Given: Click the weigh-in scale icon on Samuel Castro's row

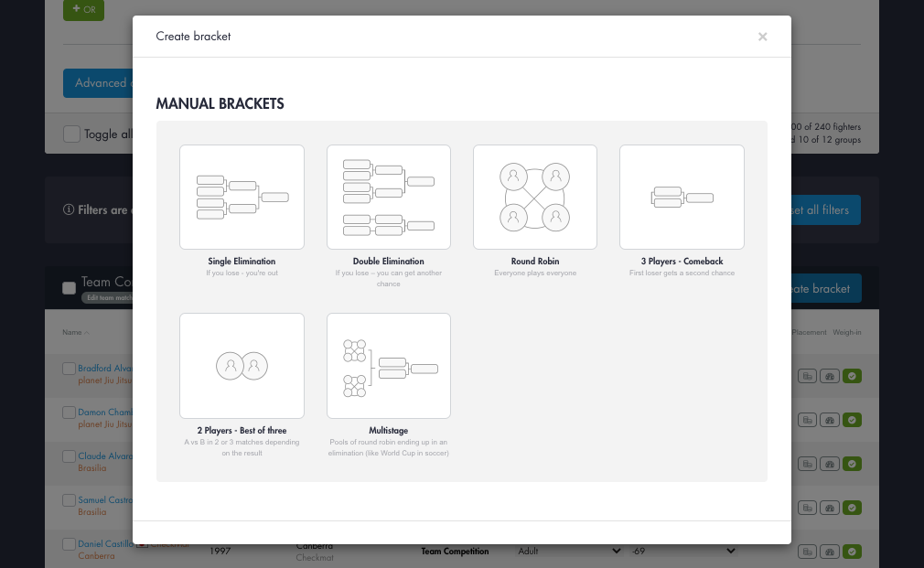Looking at the screenshot, I should tap(829, 508).
